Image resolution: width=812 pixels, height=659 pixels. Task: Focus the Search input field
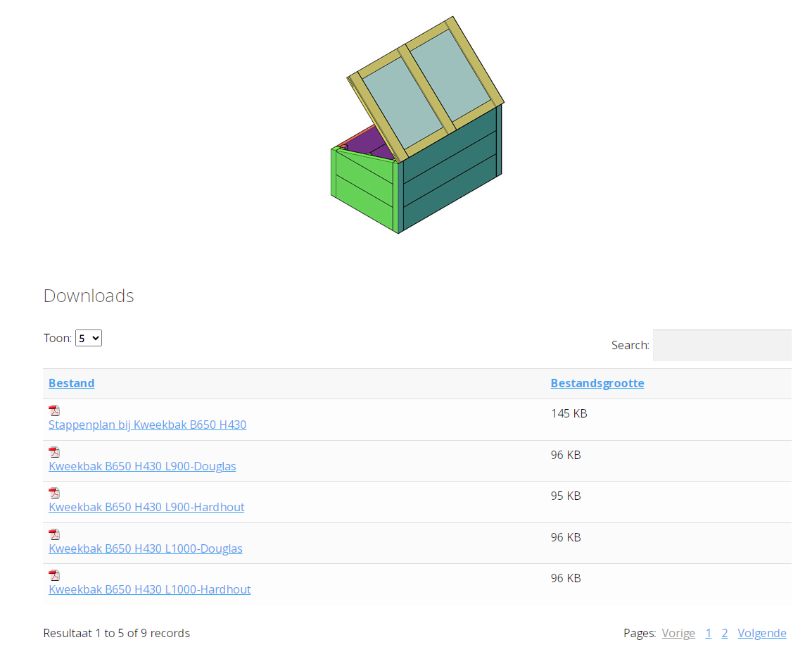(721, 345)
